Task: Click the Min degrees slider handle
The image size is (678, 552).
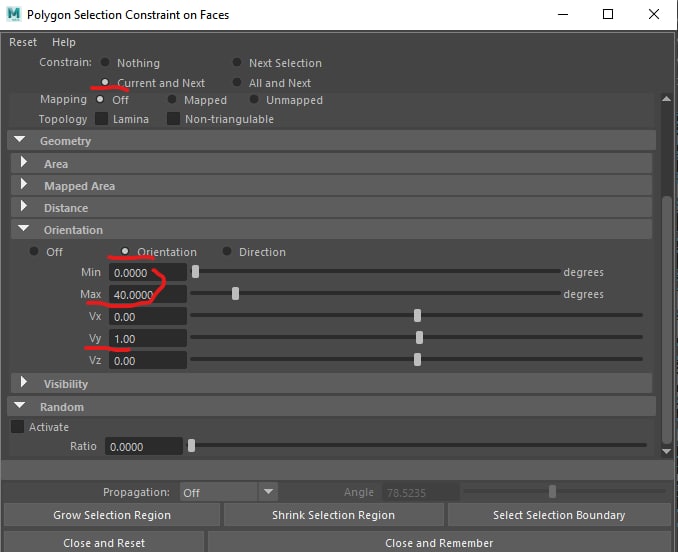Action: (x=195, y=272)
